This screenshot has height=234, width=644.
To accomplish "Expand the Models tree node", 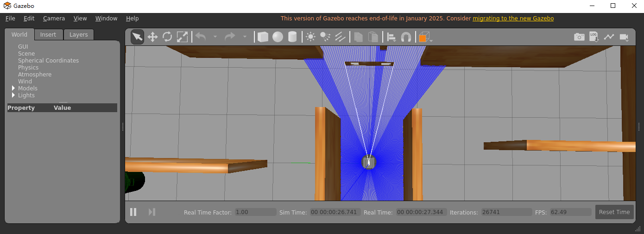I will pyautogui.click(x=13, y=88).
